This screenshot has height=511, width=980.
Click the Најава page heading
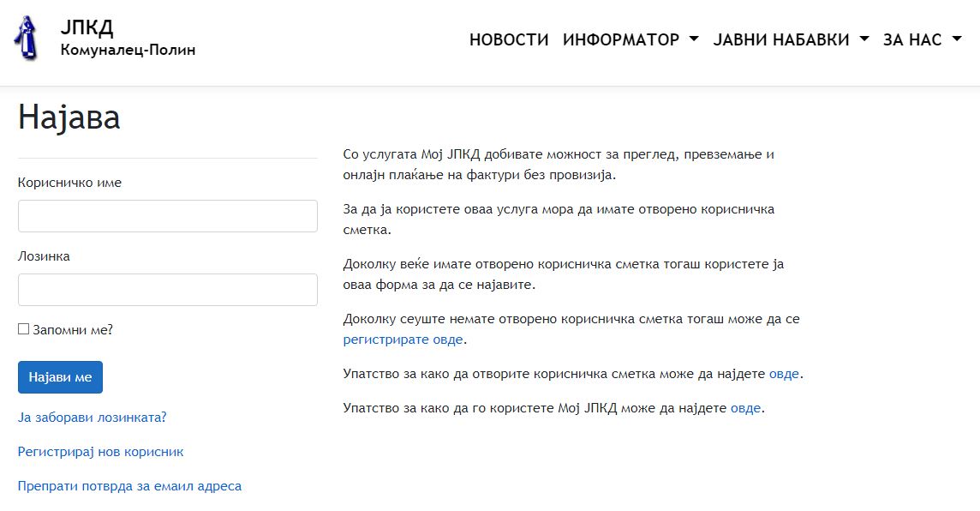click(69, 117)
